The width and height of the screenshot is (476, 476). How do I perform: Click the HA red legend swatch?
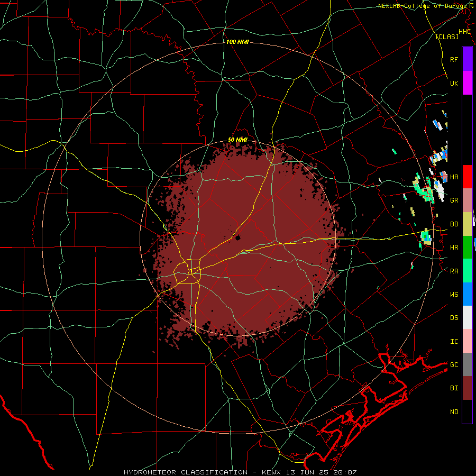(467, 177)
